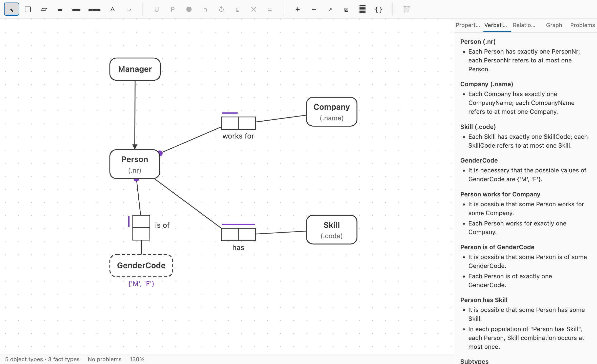Apply the subset constraint symbol
This screenshot has width=597, height=364.
click(238, 9)
